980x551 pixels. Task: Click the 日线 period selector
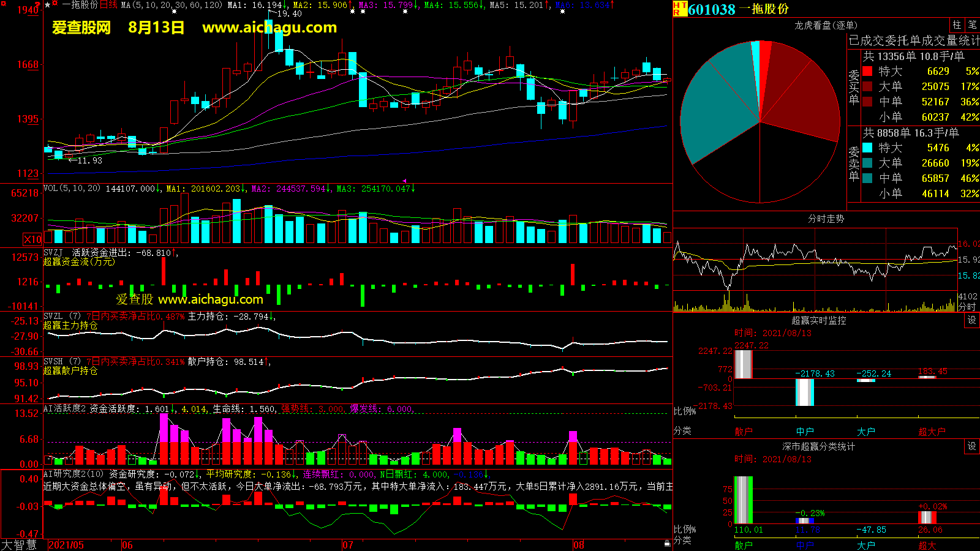[108, 5]
